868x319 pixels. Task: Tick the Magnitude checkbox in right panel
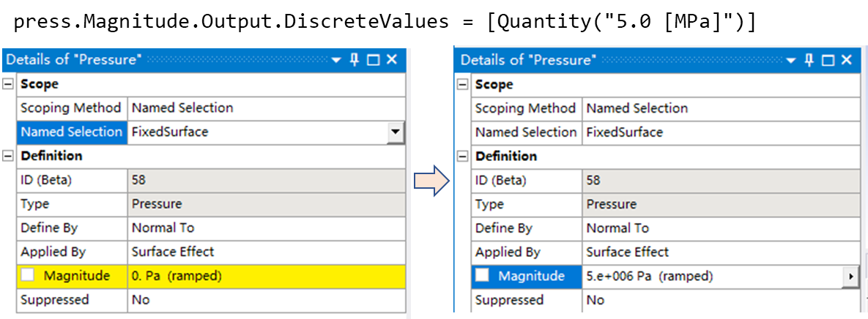click(x=483, y=275)
